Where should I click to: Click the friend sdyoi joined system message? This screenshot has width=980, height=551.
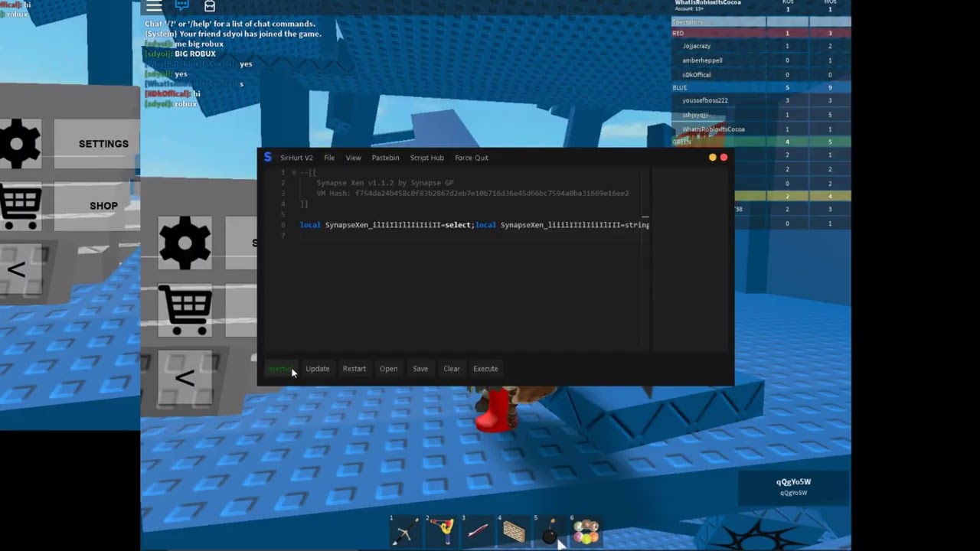(x=234, y=34)
